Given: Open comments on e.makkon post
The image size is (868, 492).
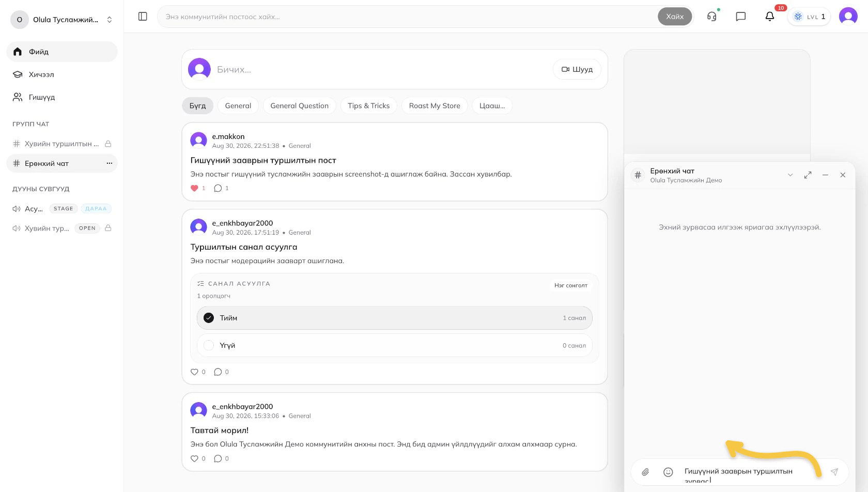Looking at the screenshot, I should [218, 188].
